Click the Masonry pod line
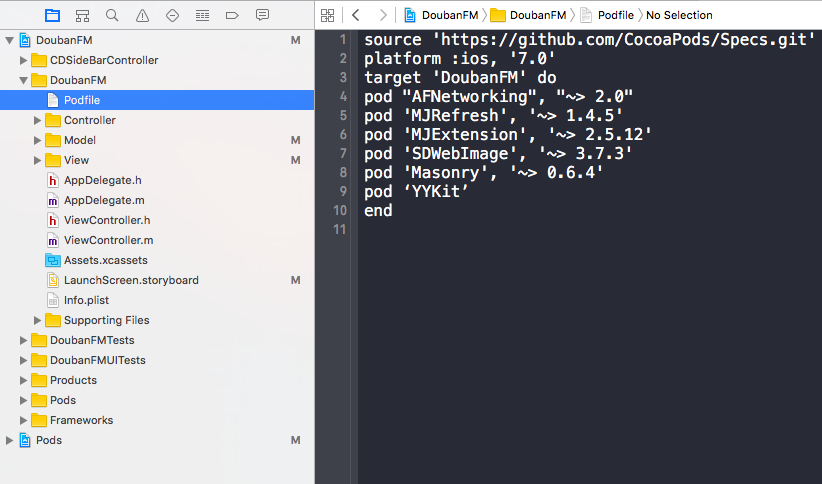 [484, 173]
